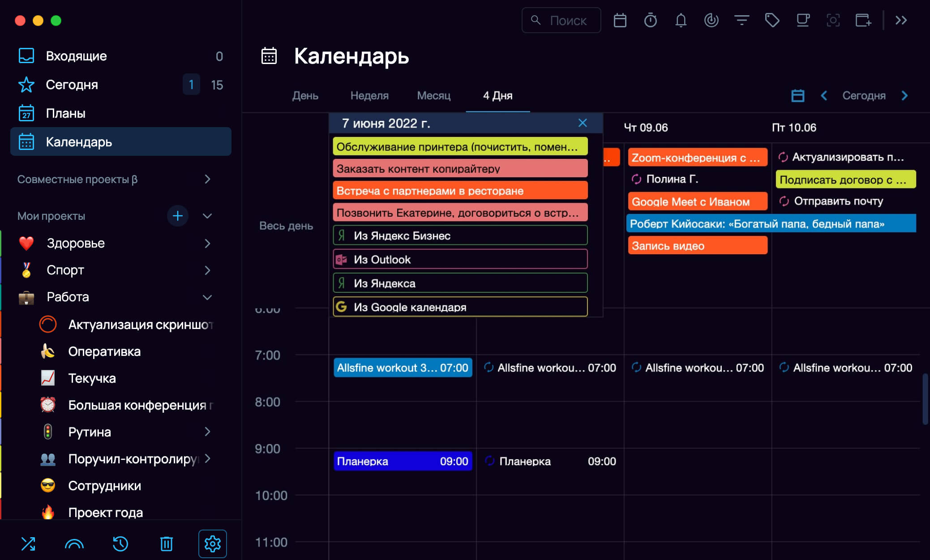Click the Today star icon
This screenshot has width=930, height=560.
point(26,85)
